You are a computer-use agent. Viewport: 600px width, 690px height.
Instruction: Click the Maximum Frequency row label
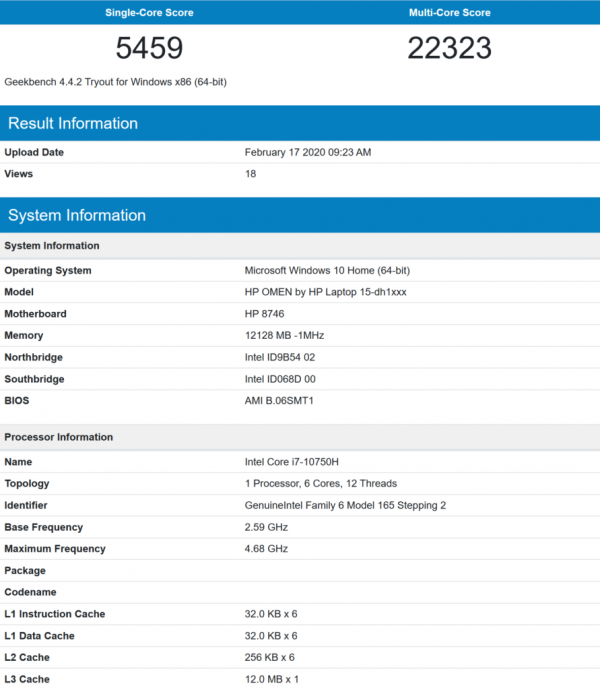[x=55, y=549]
